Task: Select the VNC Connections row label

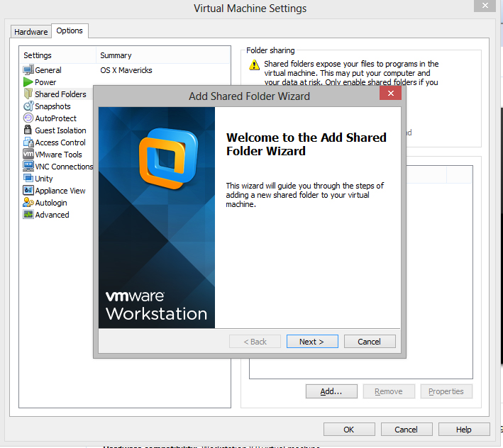Action: pos(64,167)
